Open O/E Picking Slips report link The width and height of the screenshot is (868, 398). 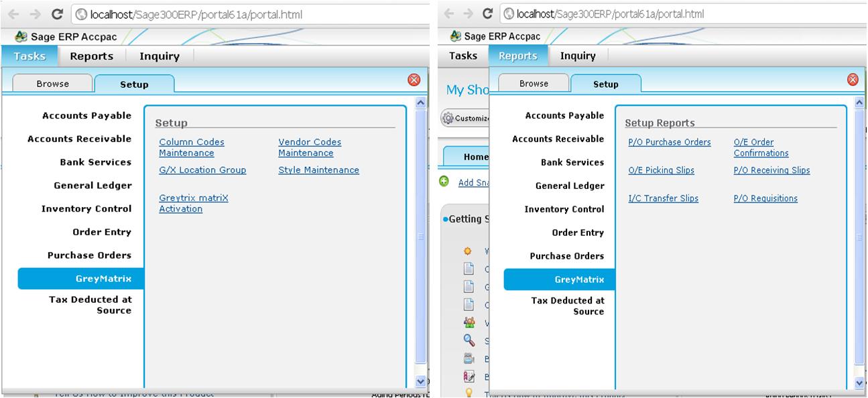tap(662, 170)
